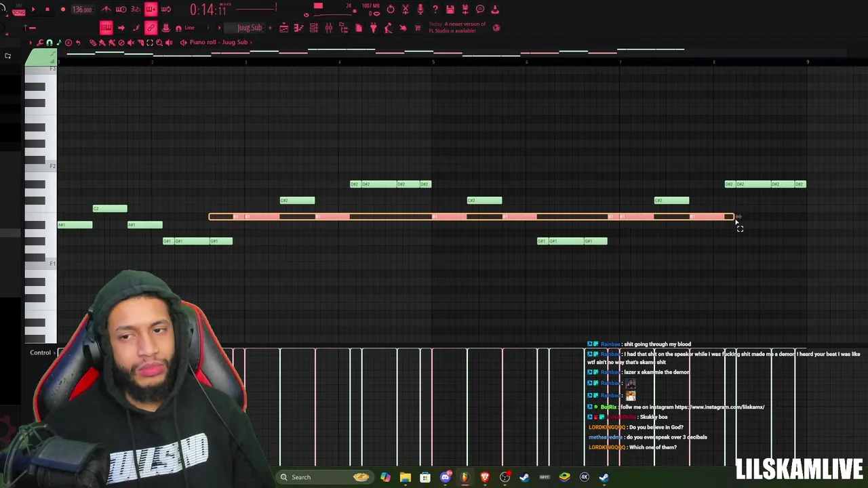
Task: Select the Slice tool
Action: click(140, 43)
